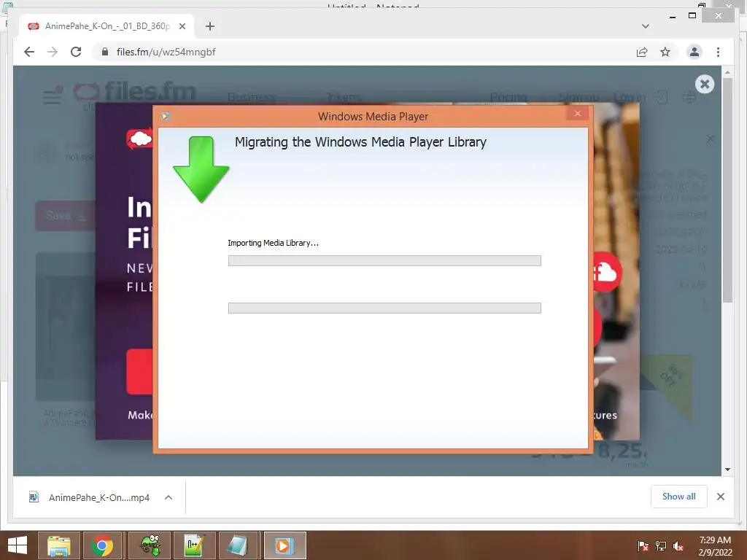Minimize the Chrome window
The width and height of the screenshot is (747, 560).
coord(672,17)
